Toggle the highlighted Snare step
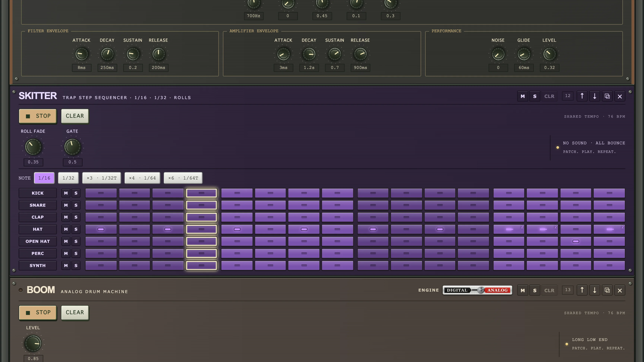Viewport: 644px width, 362px height. [201, 205]
